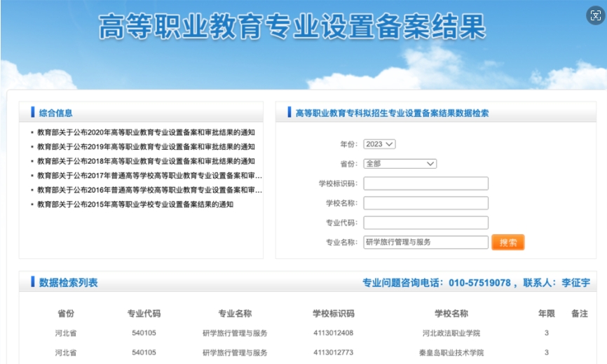Open the 2017年普通高等学校高等职业教育 notice link
The image size is (607, 364).
149,176
